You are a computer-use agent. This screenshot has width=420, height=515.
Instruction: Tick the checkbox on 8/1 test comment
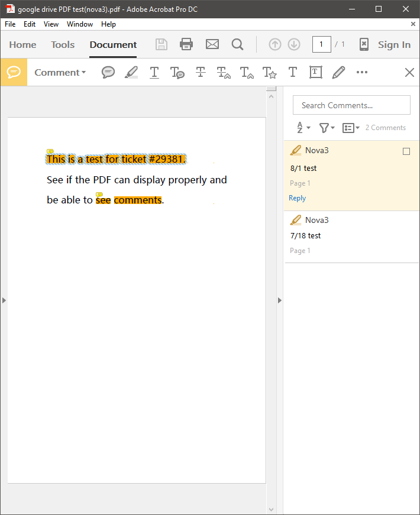pyautogui.click(x=406, y=151)
